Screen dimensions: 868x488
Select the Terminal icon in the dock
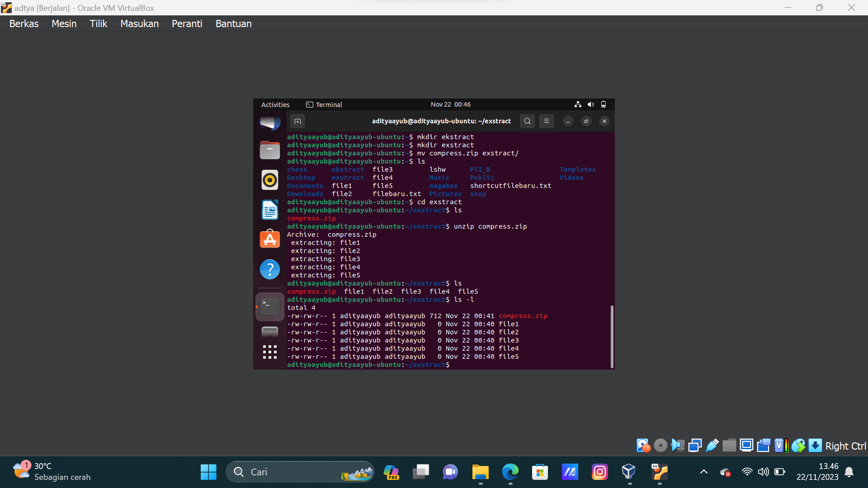(x=270, y=307)
